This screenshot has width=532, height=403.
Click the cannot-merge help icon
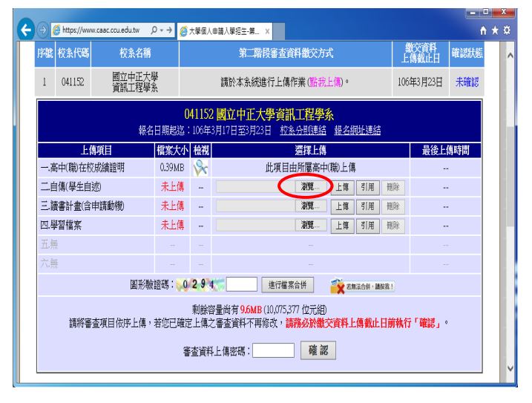tap(362, 286)
